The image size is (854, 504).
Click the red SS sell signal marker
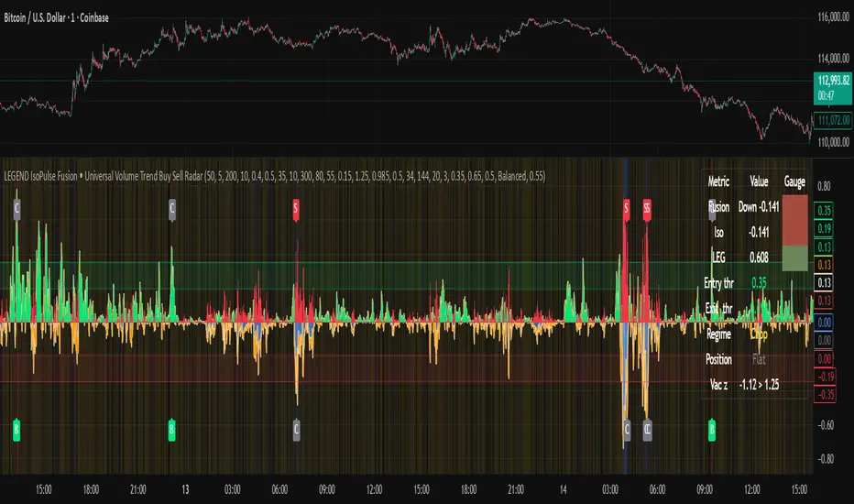pos(647,208)
